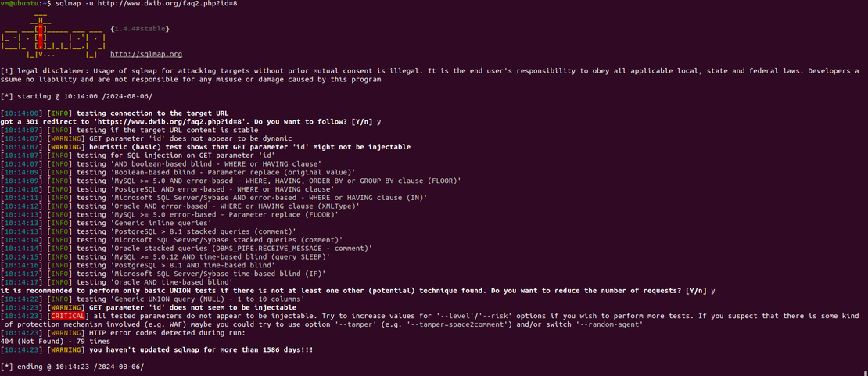Select the 'Generic inline queries' log line

click(107, 223)
